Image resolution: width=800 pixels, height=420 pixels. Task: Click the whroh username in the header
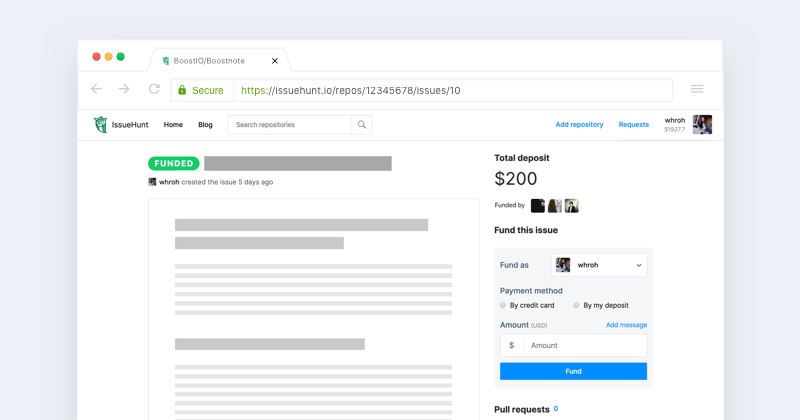coord(674,120)
